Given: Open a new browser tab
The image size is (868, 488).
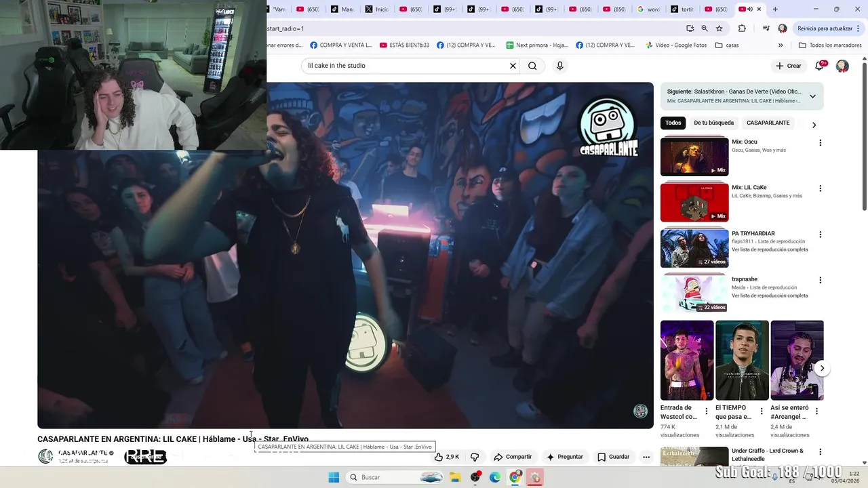Looking at the screenshot, I should (775, 9).
